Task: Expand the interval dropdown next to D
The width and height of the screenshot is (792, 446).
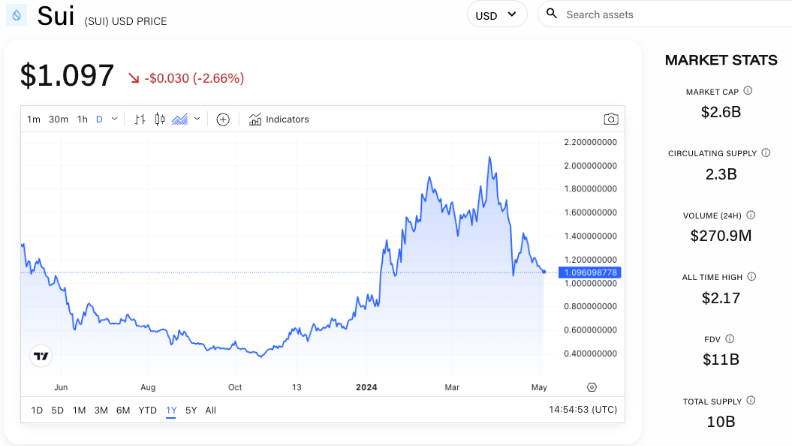Action: [x=115, y=119]
